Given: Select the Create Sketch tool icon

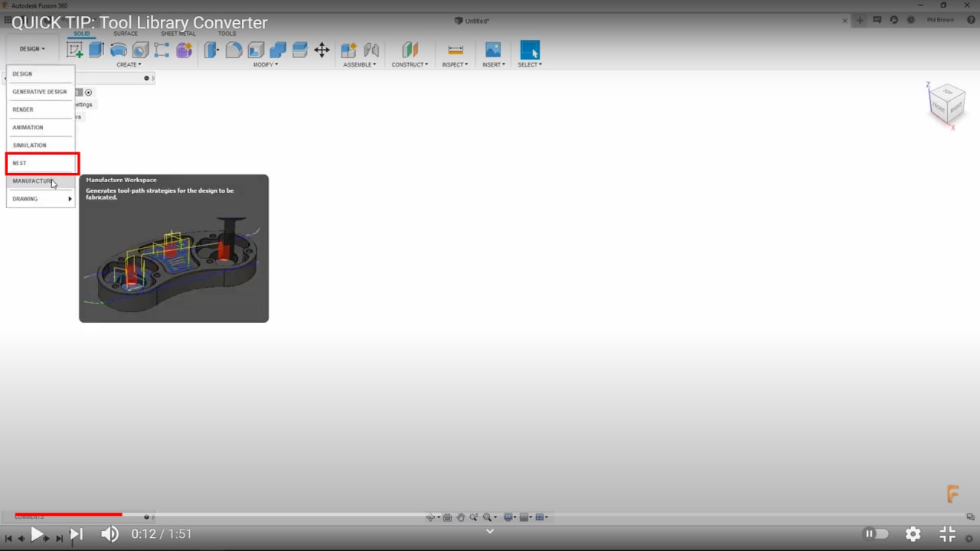Looking at the screenshot, I should pyautogui.click(x=74, y=51).
